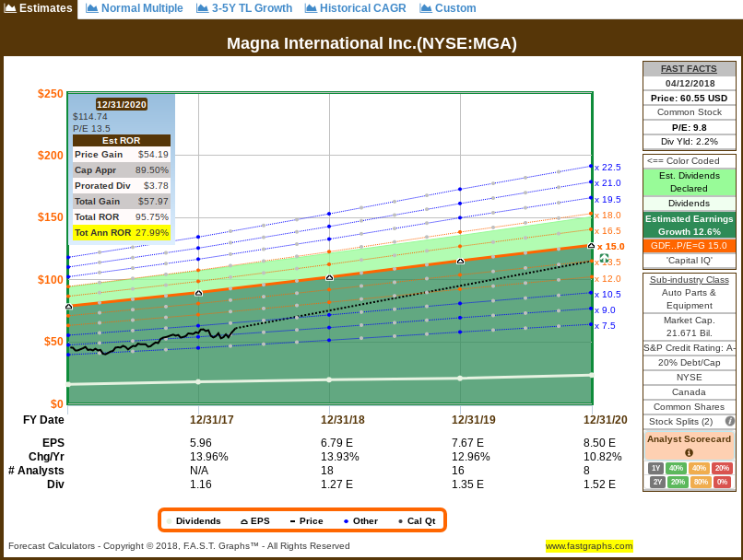Toggle the Dividends series in the legend
Image resolution: width=743 pixels, height=560 pixels.
(x=200, y=520)
